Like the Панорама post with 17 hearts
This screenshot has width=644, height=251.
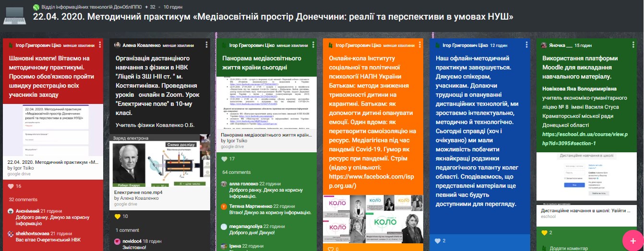point(225,159)
